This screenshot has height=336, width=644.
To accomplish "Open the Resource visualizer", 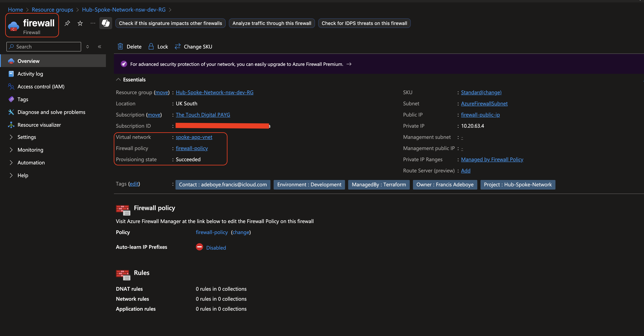I will pos(39,125).
